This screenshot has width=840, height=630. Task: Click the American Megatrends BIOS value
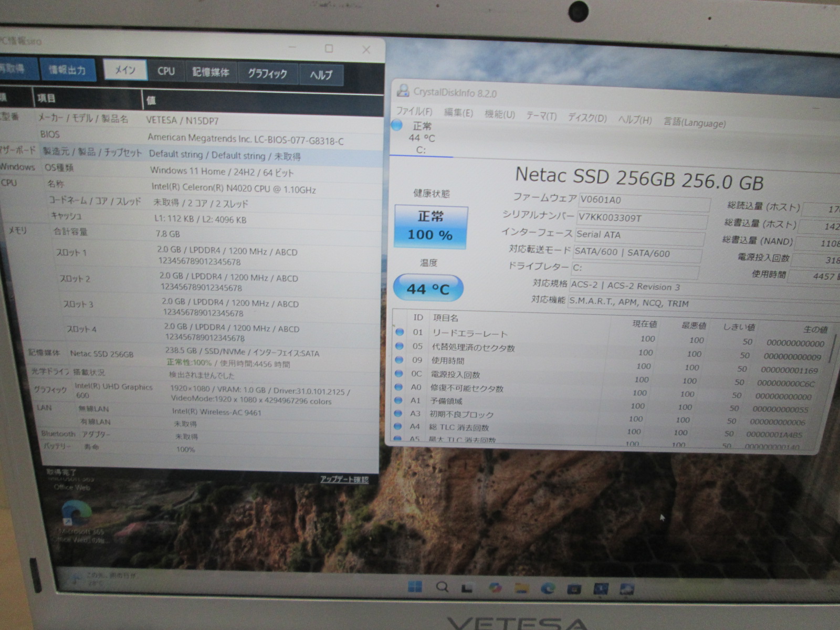[246, 140]
